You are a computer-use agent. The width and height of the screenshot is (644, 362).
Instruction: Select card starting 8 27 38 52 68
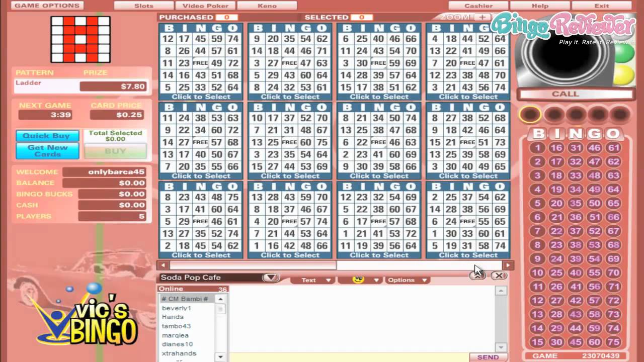click(468, 141)
